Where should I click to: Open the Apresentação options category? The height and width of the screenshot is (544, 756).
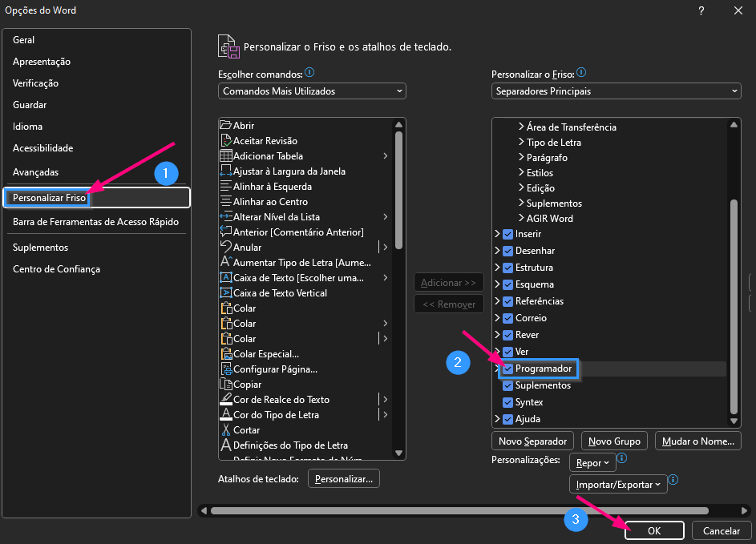pyautogui.click(x=42, y=62)
